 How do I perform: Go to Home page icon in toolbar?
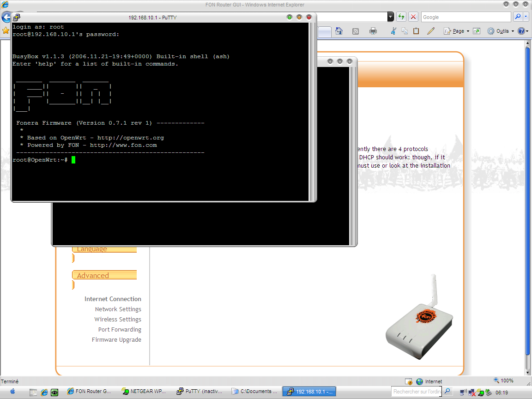[x=339, y=31]
